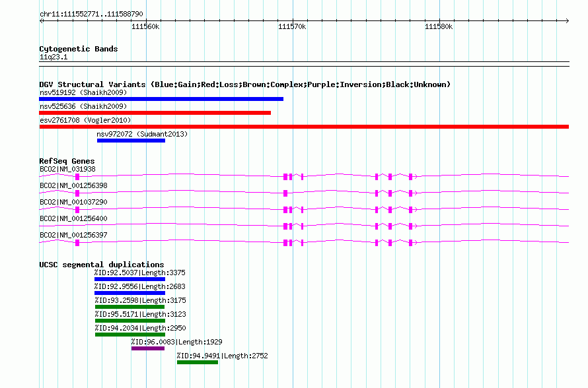This screenshot has width=588, height=388.
Task: Click the green bar under %ID:94.9491
Action: pyautogui.click(x=198, y=362)
